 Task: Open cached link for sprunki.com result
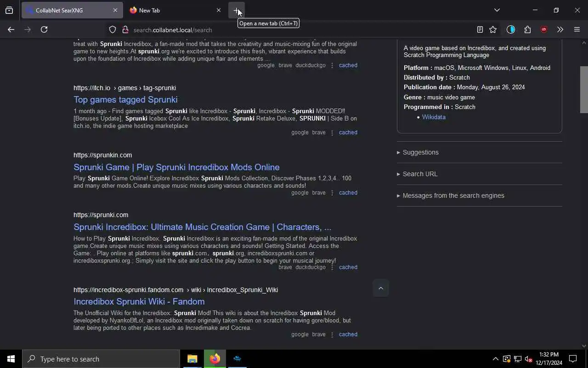click(348, 267)
